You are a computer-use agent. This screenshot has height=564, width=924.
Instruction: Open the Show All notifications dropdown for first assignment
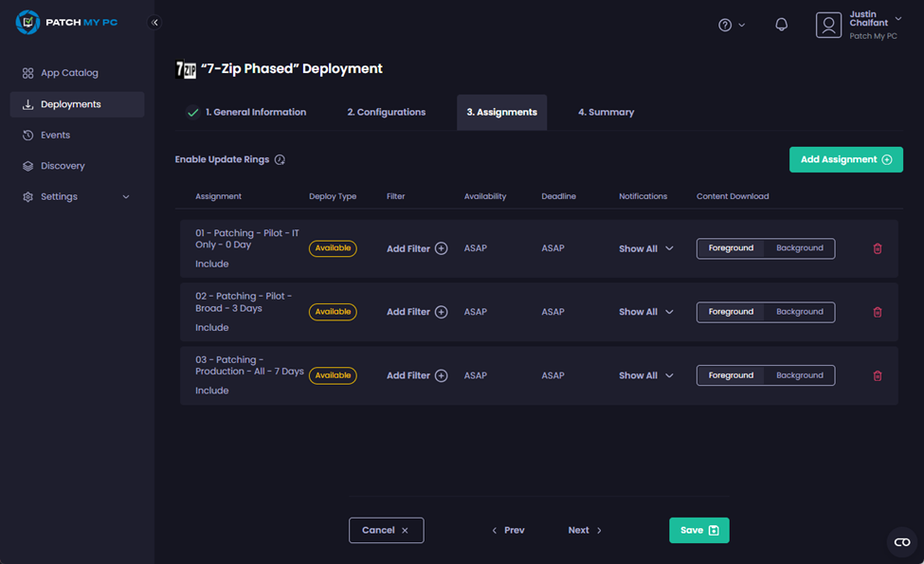tap(645, 247)
